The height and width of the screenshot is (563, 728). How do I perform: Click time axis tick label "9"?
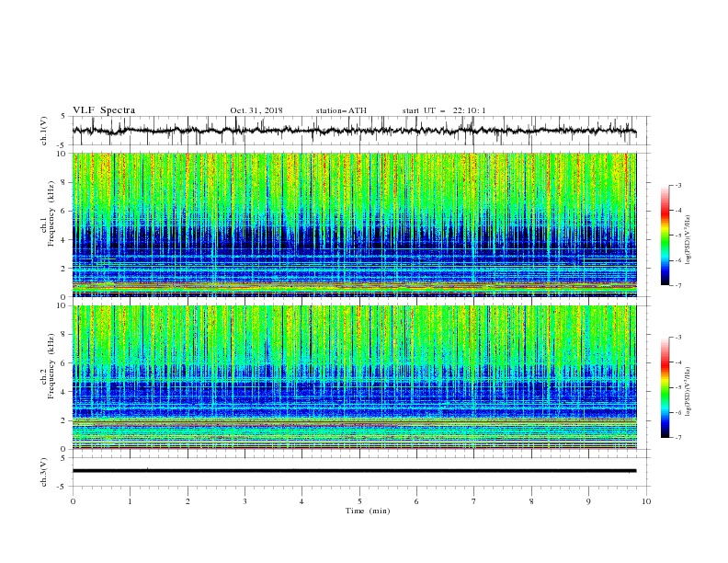tap(588, 501)
